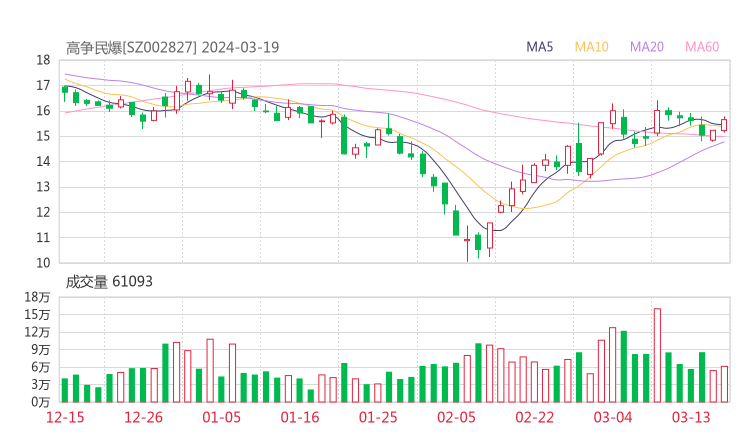Click the price axis value 17
The width and height of the screenshot is (740, 440).
(x=43, y=85)
